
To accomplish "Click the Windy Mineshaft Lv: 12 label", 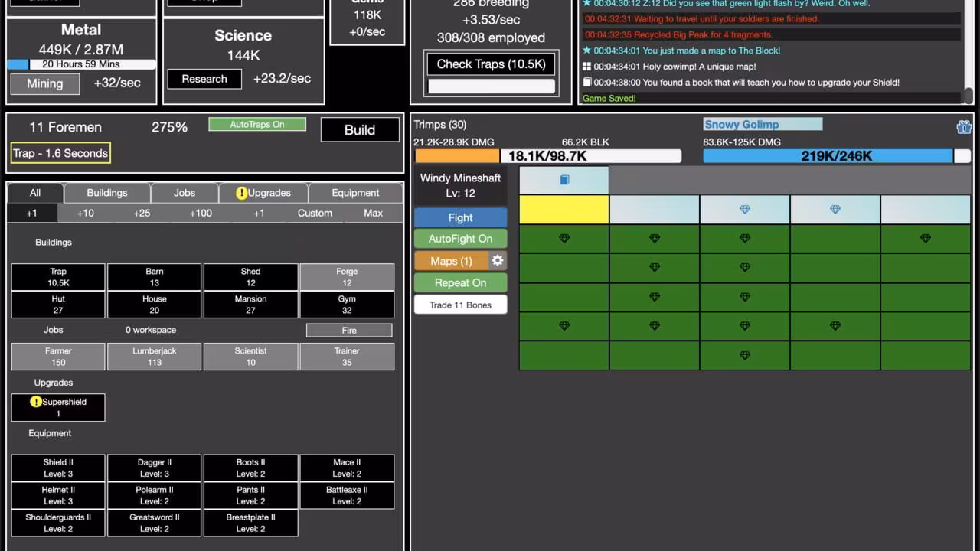I will pyautogui.click(x=460, y=185).
